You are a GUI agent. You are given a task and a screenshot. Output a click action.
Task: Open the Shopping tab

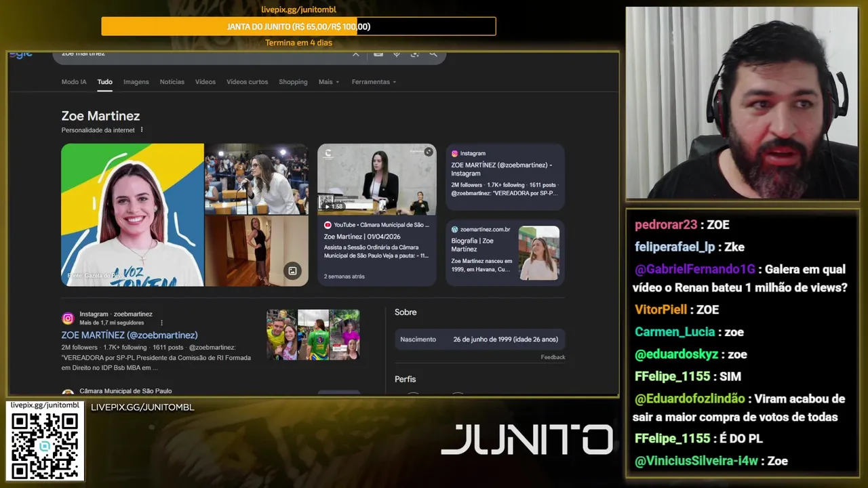coord(293,82)
